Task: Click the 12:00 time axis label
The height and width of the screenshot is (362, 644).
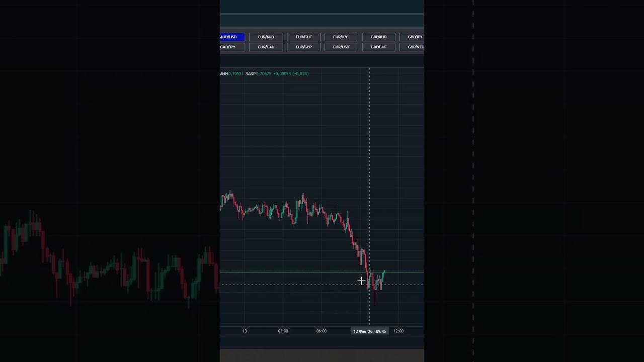Action: (398, 331)
